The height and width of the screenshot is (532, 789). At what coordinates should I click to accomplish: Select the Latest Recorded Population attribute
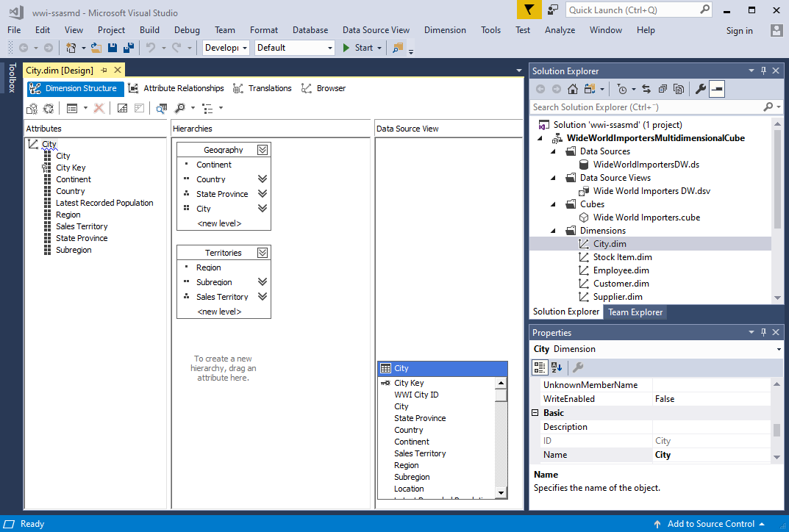104,203
